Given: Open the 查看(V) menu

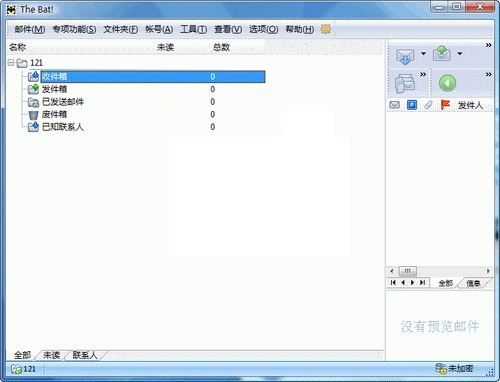Looking at the screenshot, I should [x=228, y=29].
